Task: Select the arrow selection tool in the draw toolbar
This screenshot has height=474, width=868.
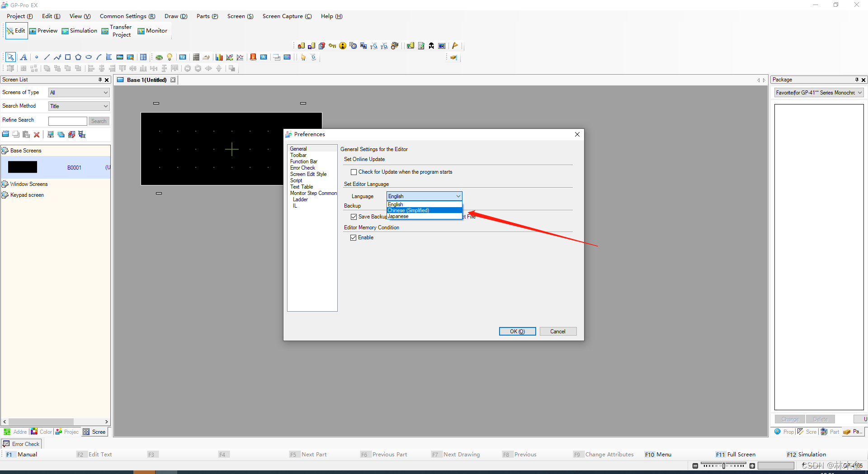Action: pos(10,57)
